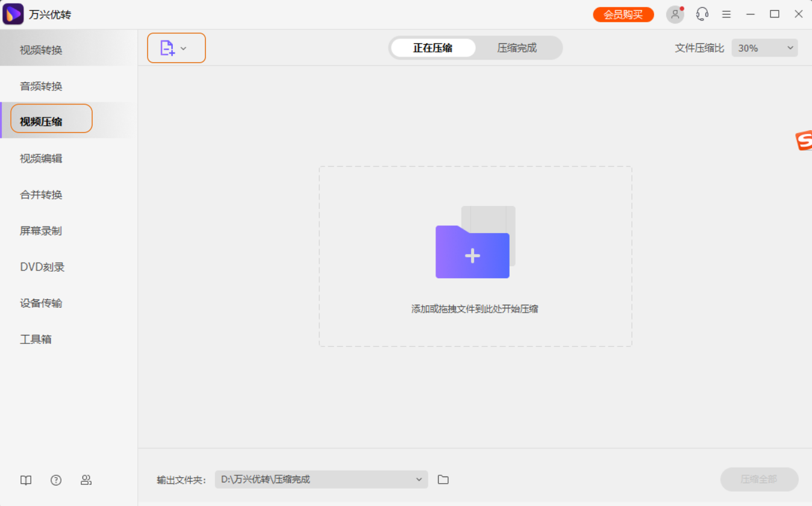Screen dimensions: 812x506
Task: Click the 万兴优转 app logo
Action: coord(12,13)
